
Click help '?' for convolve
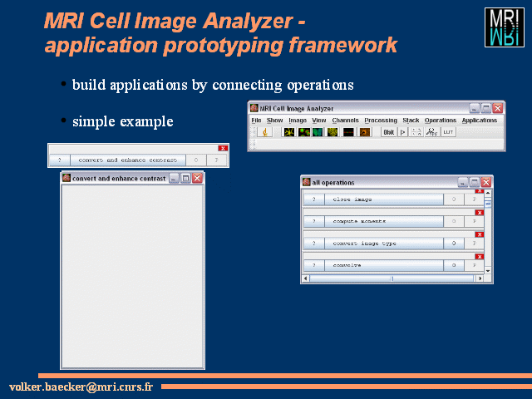pos(314,265)
